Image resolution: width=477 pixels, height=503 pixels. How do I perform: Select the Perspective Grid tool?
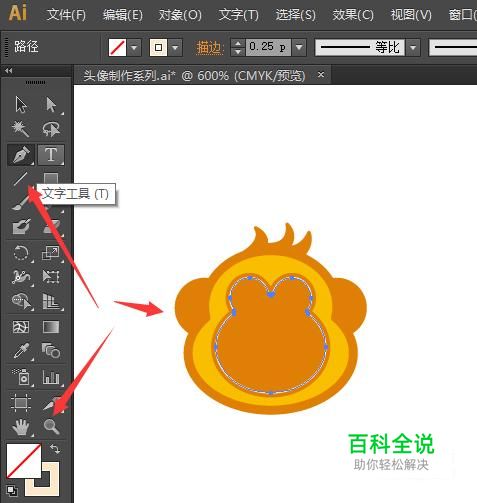point(51,301)
